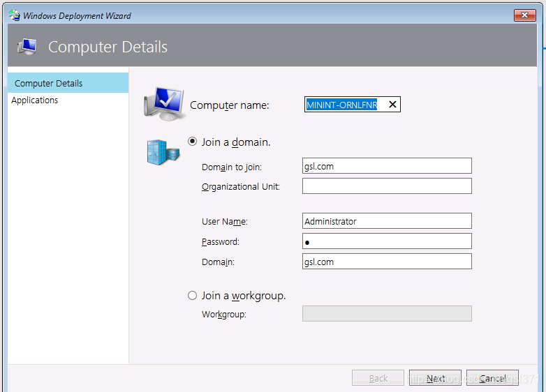Screen dimensions: 546x392
Task: Select the Join a workgroup radio button
Action: pyautogui.click(x=192, y=295)
